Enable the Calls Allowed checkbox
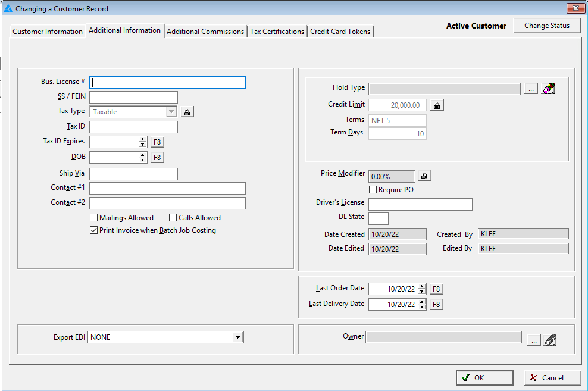This screenshot has height=391, width=588. (x=173, y=218)
